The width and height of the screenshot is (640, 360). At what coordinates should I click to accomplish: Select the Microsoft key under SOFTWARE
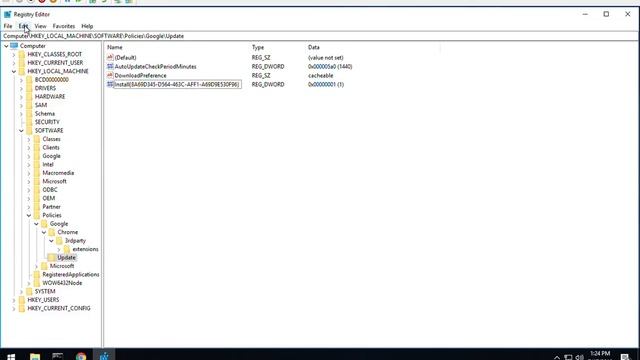(x=54, y=181)
